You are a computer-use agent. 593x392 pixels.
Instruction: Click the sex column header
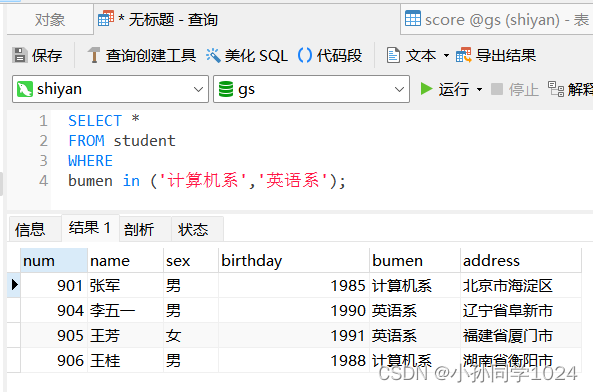click(x=191, y=260)
